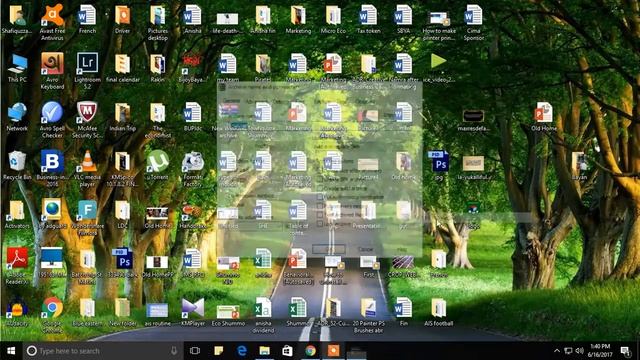The width and height of the screenshot is (640, 360).
Task: Open the Shafiquzzaman user folder
Action: pos(17,19)
